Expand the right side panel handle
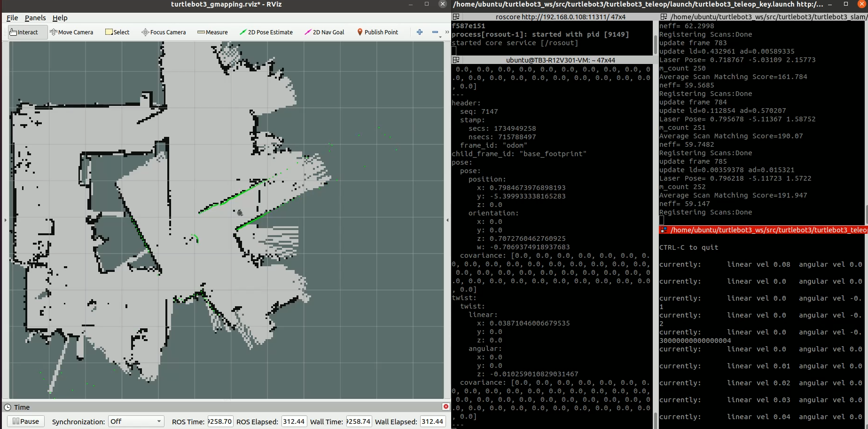The height and width of the screenshot is (429, 868). 447,220
